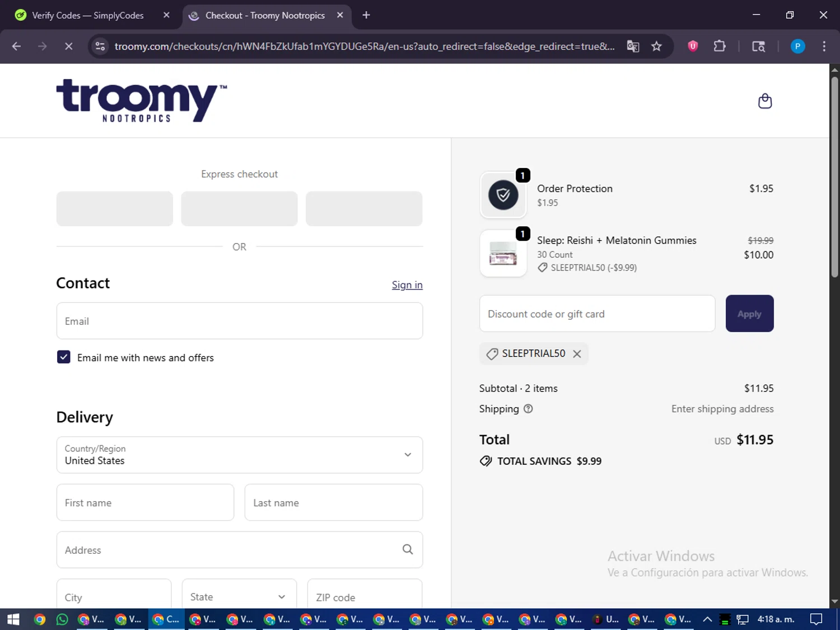
Task: Bookmark this tab with the star
Action: pos(656,46)
